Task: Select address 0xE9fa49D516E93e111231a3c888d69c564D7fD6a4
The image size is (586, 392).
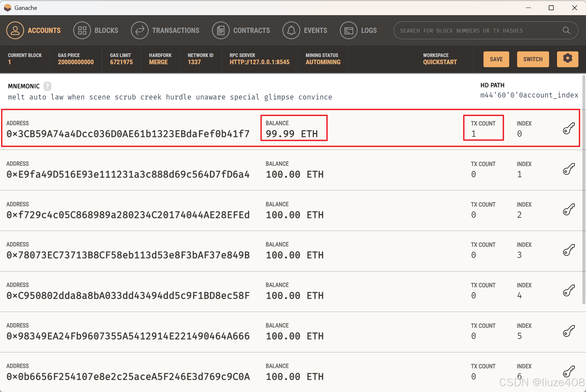Action: tap(128, 175)
